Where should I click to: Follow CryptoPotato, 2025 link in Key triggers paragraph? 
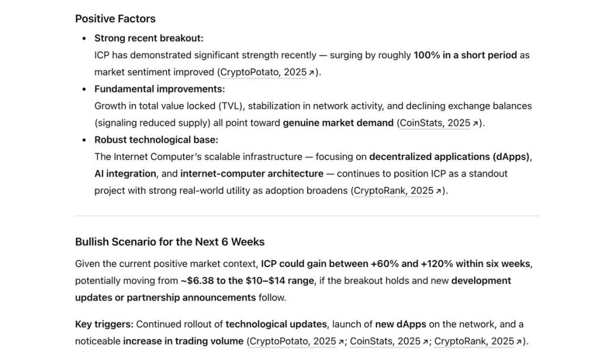point(293,341)
